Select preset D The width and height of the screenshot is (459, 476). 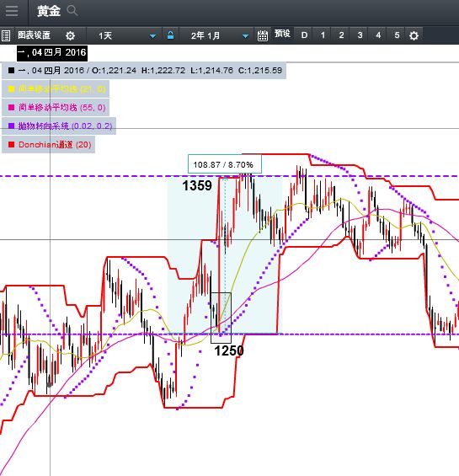[x=304, y=35]
